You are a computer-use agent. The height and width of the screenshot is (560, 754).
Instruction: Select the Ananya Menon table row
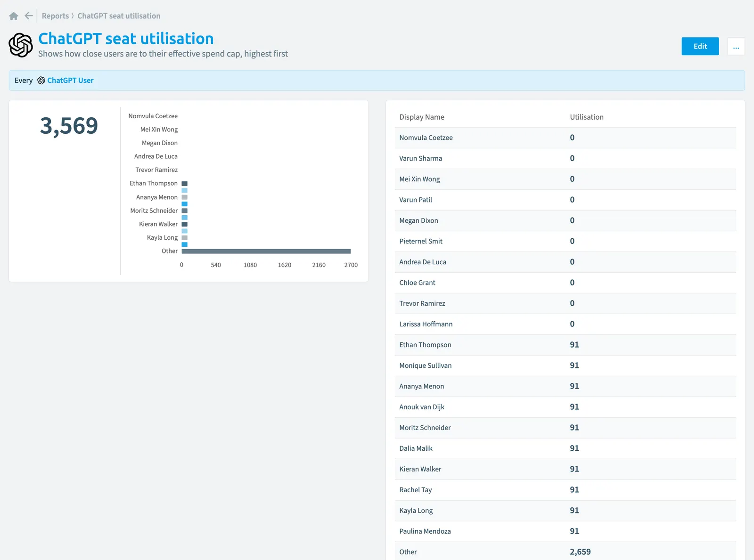click(x=565, y=387)
